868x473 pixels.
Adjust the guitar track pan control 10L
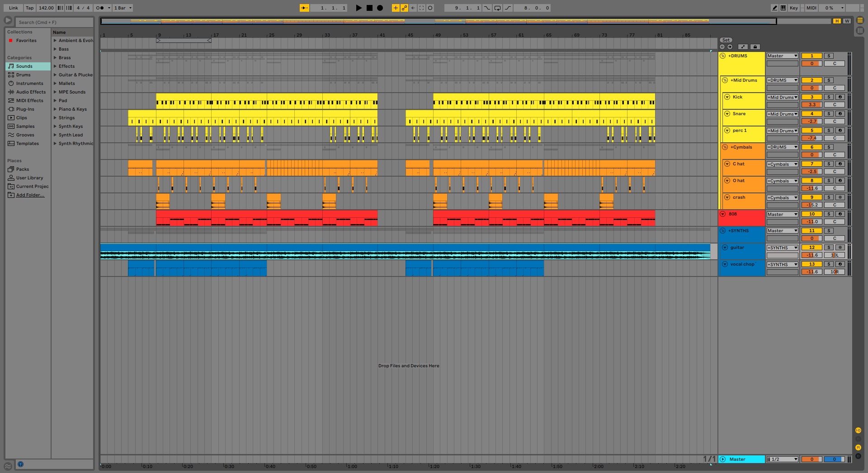(835, 255)
